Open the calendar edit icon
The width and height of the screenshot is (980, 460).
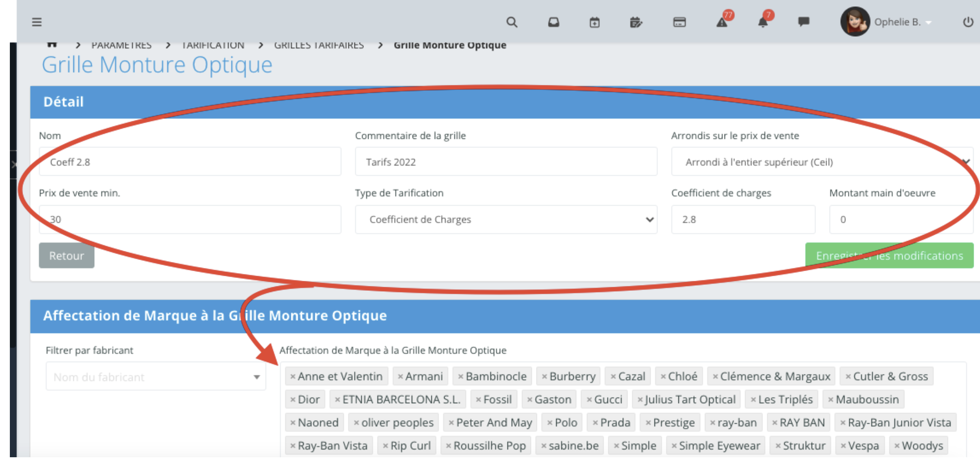point(635,22)
